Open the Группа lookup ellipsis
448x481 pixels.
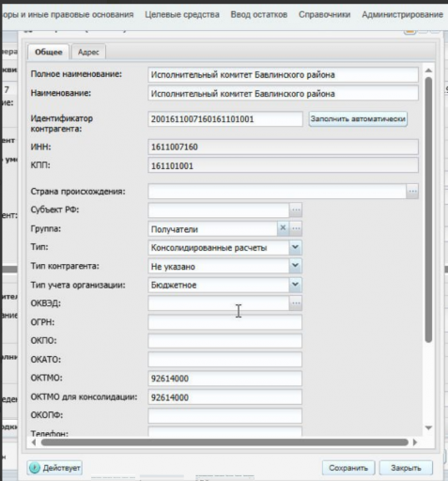point(296,228)
